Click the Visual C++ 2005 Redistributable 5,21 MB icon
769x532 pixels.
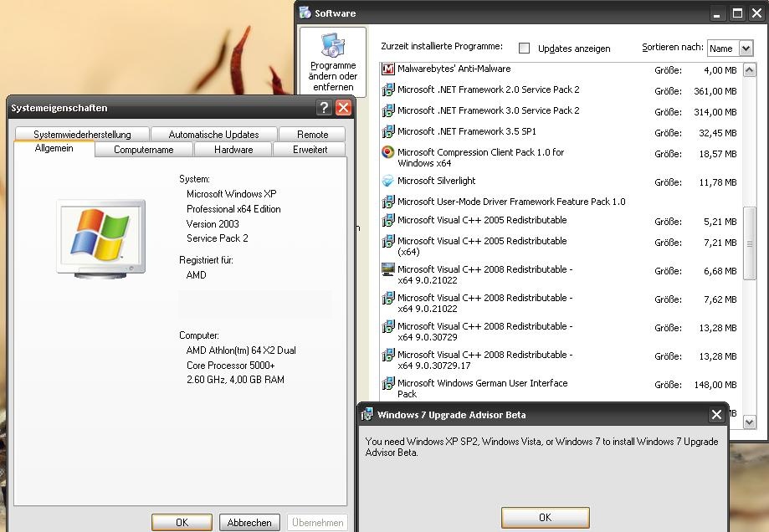pos(388,220)
